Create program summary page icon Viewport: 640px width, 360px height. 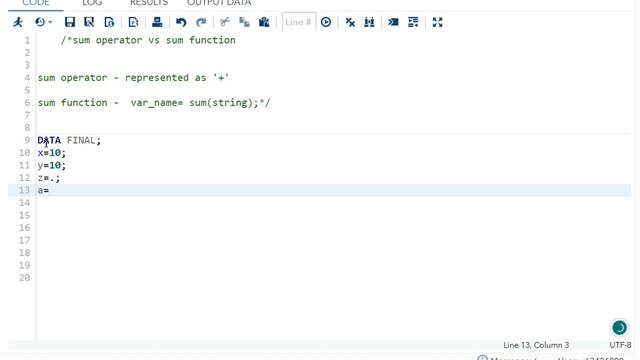tap(133, 22)
